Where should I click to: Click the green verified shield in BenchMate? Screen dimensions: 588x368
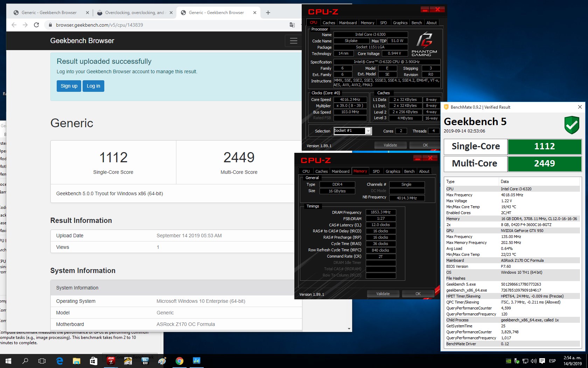[x=572, y=125]
